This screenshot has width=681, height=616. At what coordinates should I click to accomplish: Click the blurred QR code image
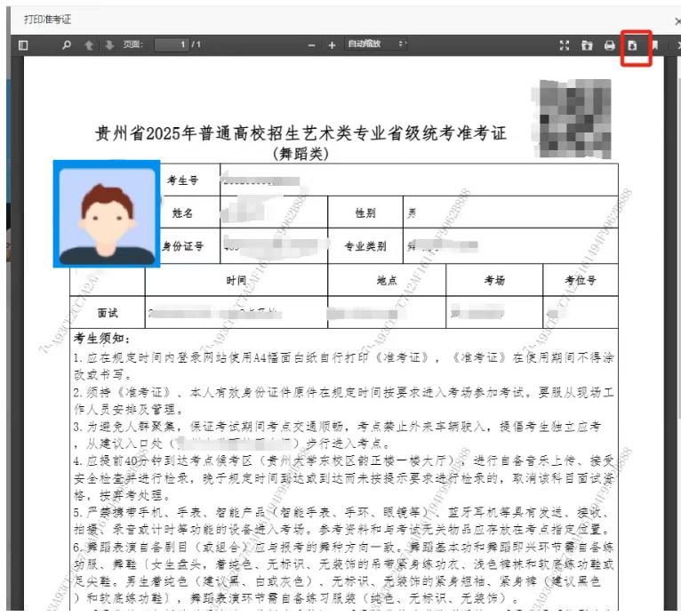click(x=569, y=113)
